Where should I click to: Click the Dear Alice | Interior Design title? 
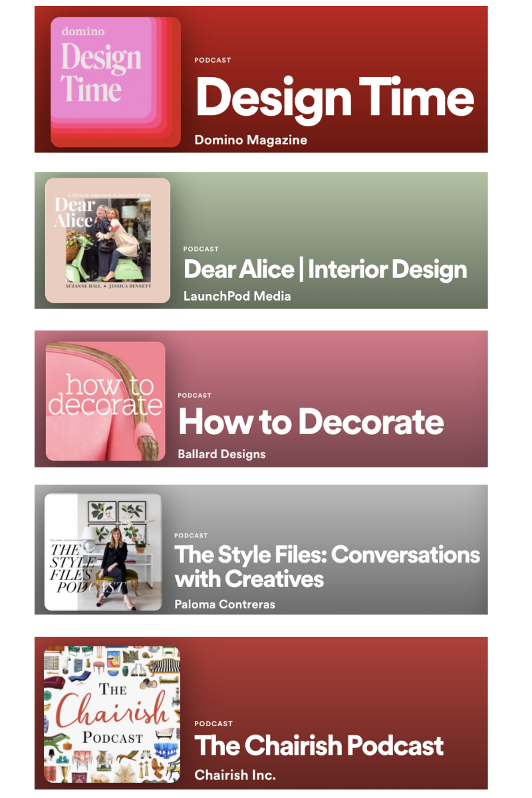click(325, 269)
